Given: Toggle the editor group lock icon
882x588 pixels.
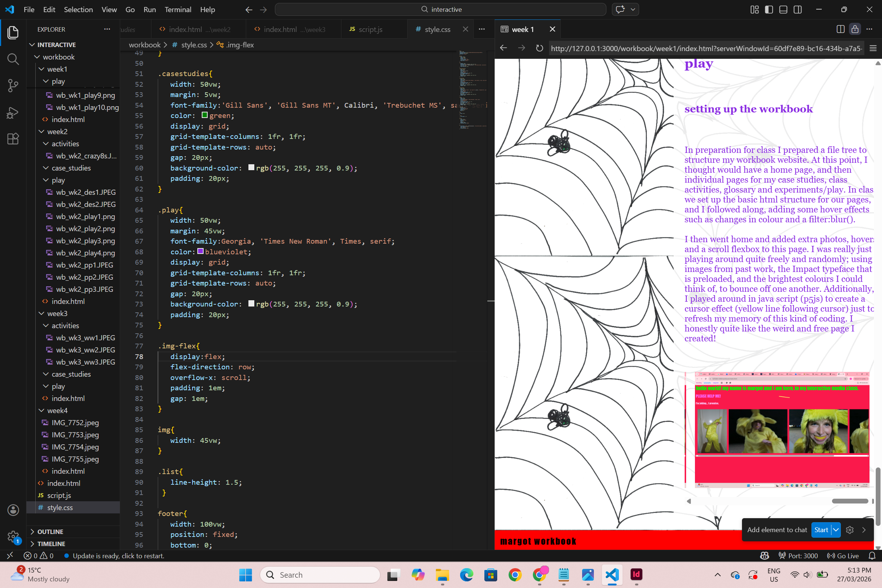Looking at the screenshot, I should [x=855, y=29].
